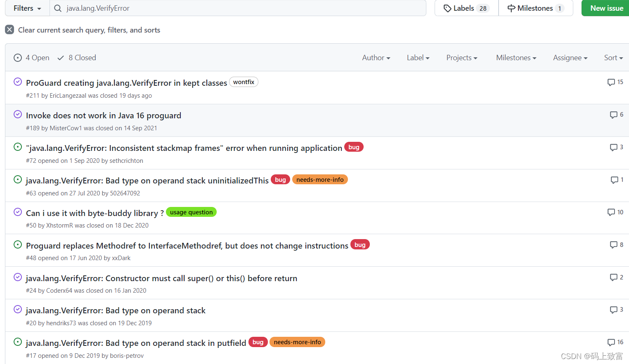Click the open status icon of issue #63

pos(18,179)
